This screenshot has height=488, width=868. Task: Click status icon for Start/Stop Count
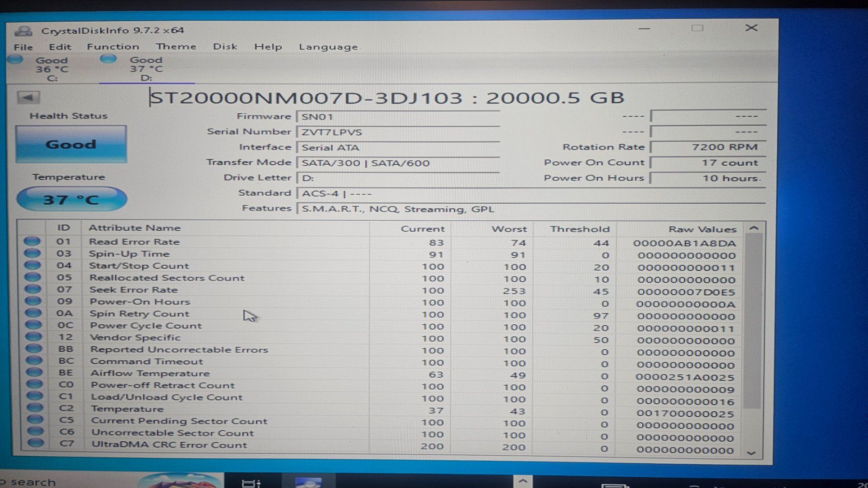coord(32,265)
